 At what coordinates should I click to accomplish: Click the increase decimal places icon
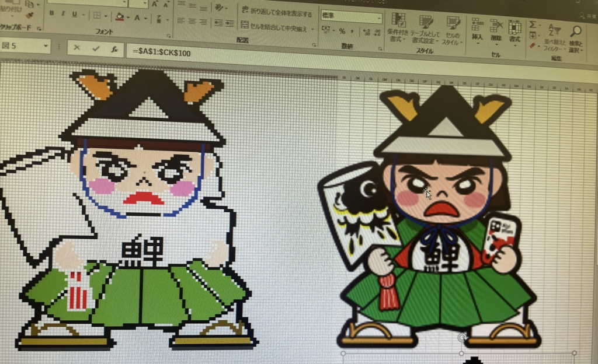(367, 32)
